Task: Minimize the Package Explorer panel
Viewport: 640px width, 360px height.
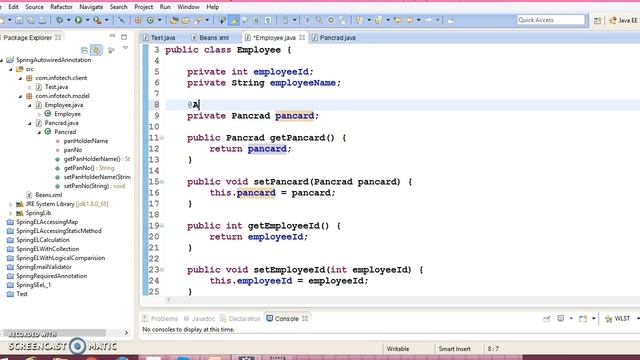Action: (x=113, y=36)
